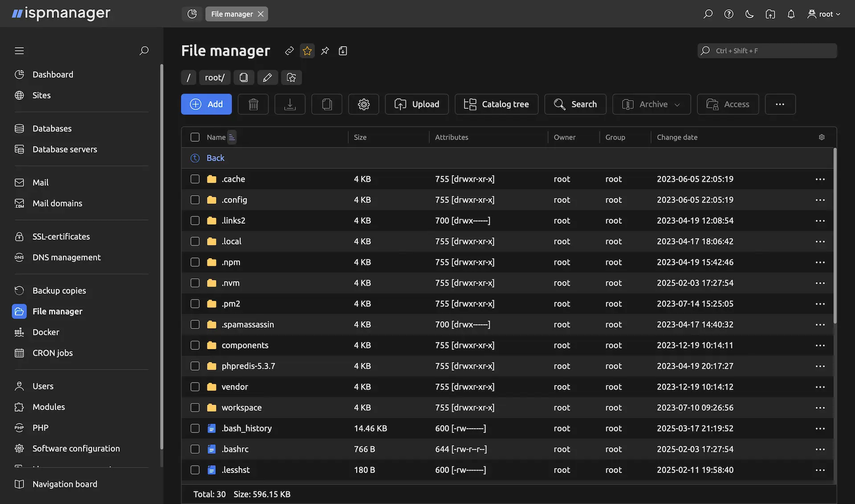
Task: Click the file list vertical scrollbar
Action: pos(835,236)
